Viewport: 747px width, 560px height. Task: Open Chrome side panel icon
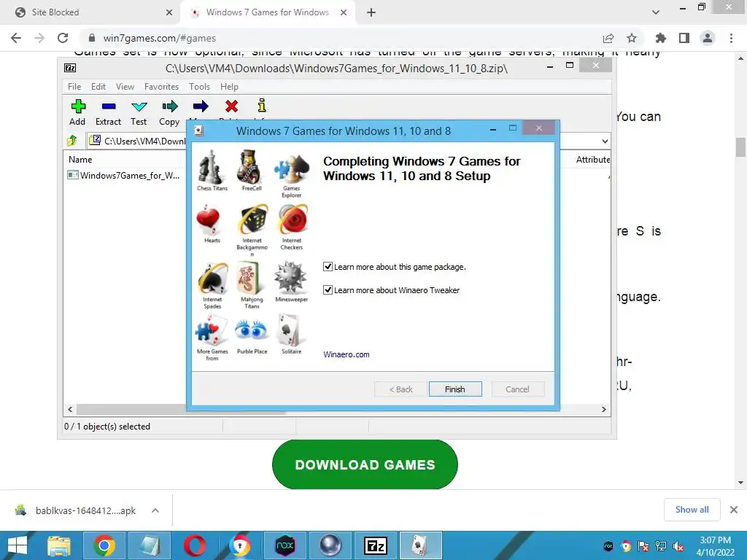pos(684,38)
